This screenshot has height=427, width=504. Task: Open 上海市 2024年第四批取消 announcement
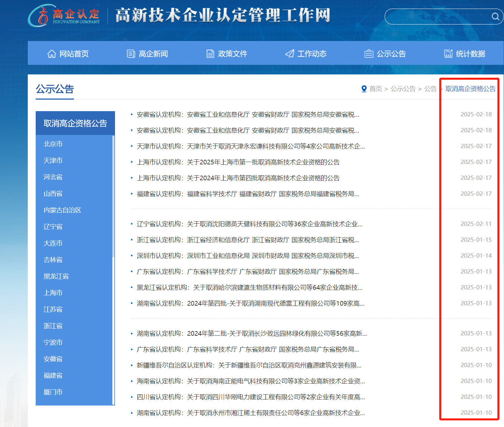click(x=238, y=178)
